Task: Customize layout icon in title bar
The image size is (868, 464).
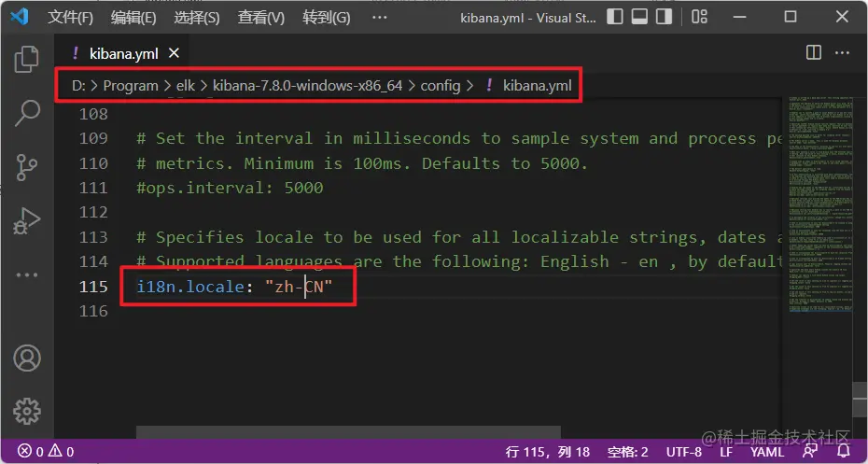Action: coord(699,17)
